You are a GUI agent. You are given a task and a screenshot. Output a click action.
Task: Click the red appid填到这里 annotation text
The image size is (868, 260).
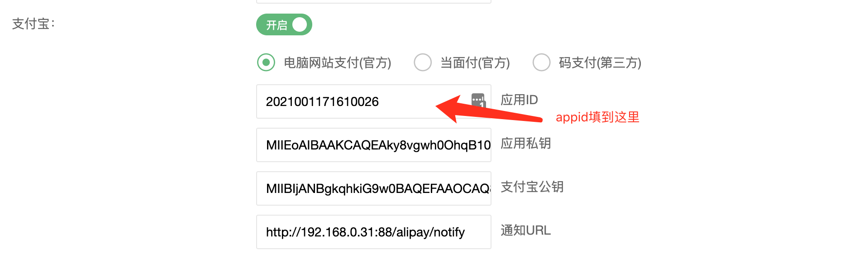[597, 117]
